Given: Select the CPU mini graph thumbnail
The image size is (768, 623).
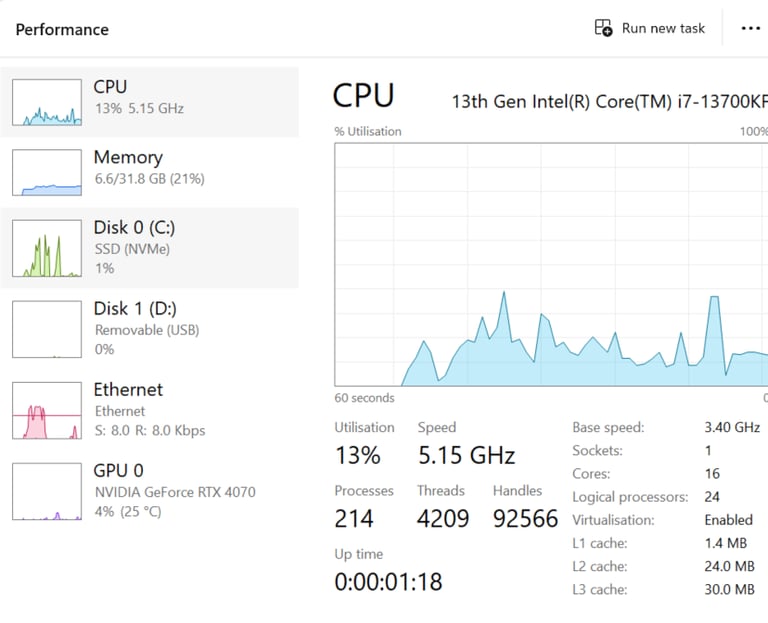Looking at the screenshot, I should point(47,102).
